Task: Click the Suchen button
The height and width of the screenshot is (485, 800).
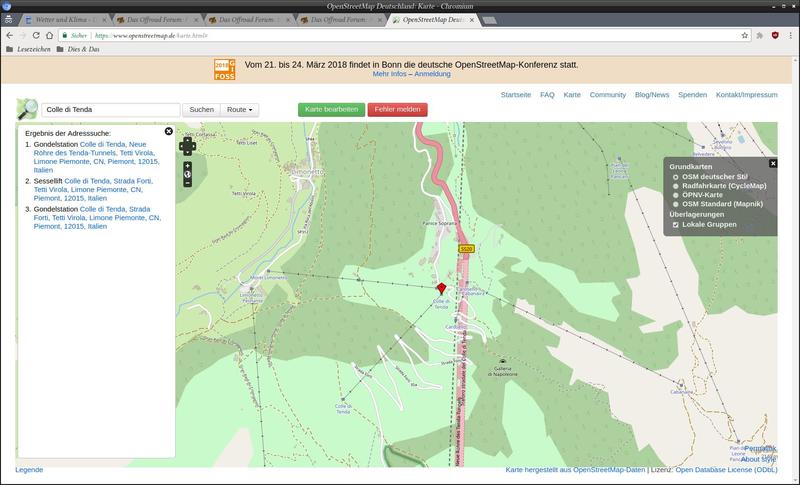Action: pos(202,110)
